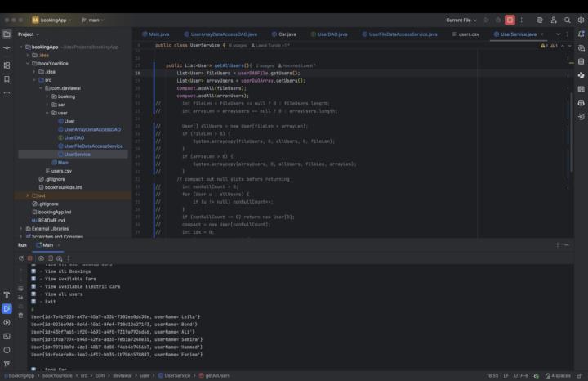Switch to UserArrayDataAccessDAO.java tab
The width and height of the screenshot is (588, 381).
220,34
